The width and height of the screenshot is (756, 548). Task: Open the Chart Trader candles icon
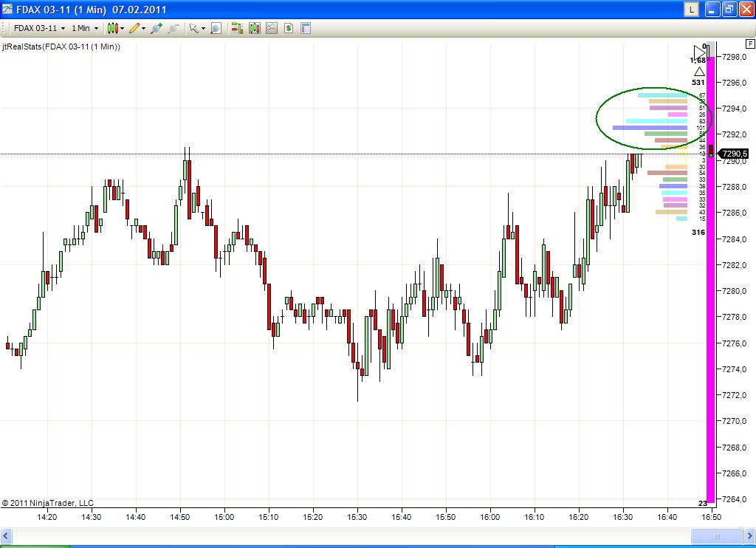tap(254, 28)
